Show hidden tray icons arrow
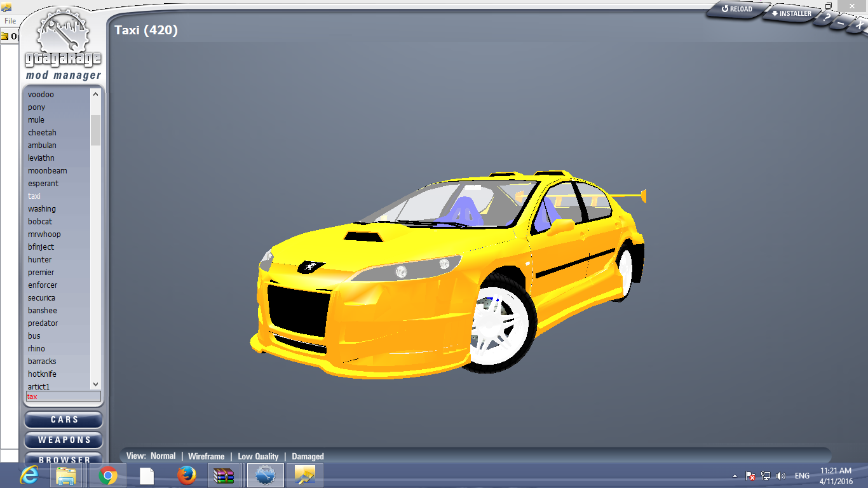Image resolution: width=868 pixels, height=488 pixels. 735,476
